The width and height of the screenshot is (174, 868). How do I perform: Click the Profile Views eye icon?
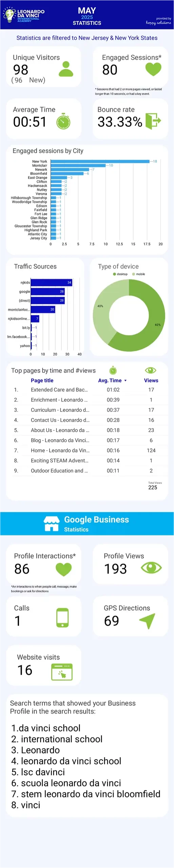pos(151,568)
